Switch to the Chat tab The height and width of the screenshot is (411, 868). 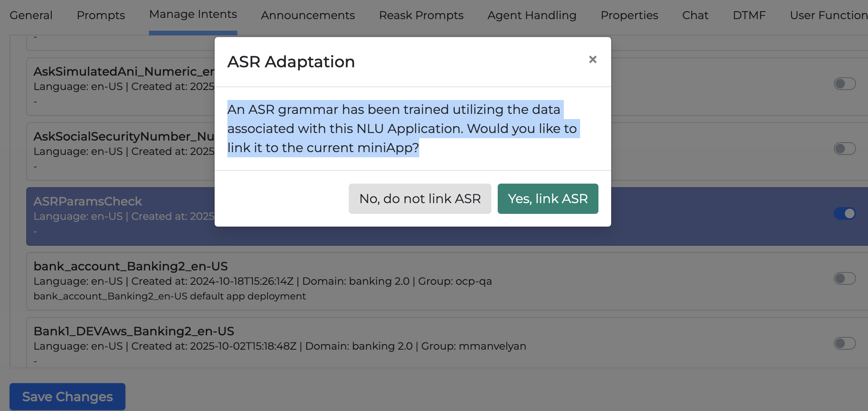point(695,16)
